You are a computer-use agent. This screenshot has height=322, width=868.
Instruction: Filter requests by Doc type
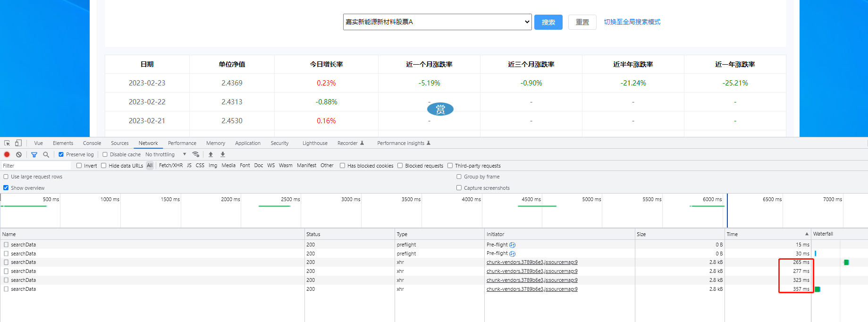[x=259, y=165]
